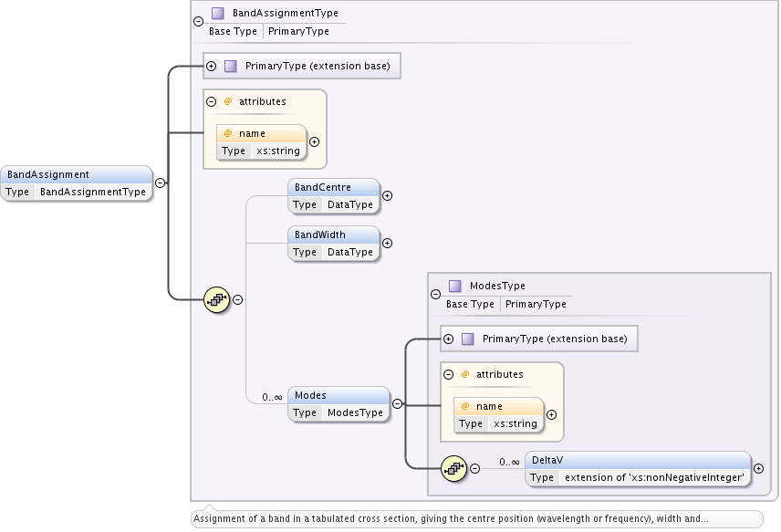
Task: Expand PrimaryType extension base in ModesType
Action: coord(448,339)
